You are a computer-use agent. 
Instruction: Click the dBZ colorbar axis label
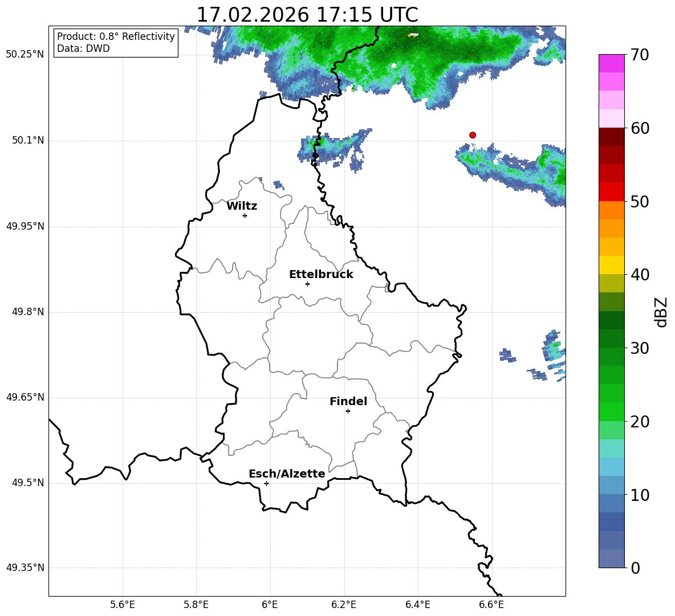pos(662,312)
